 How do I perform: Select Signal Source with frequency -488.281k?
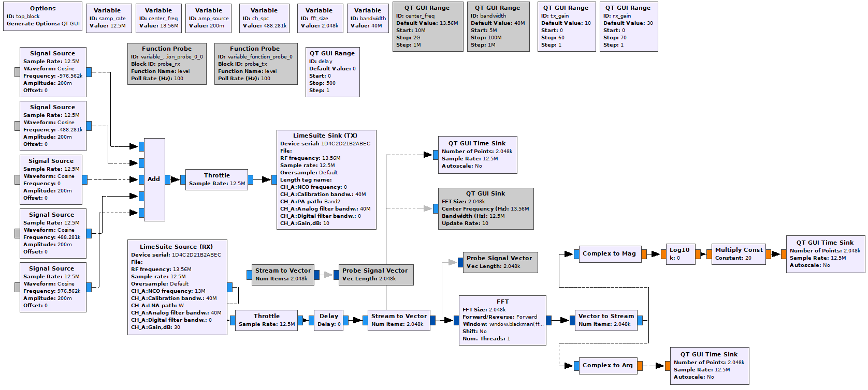pyautogui.click(x=53, y=126)
